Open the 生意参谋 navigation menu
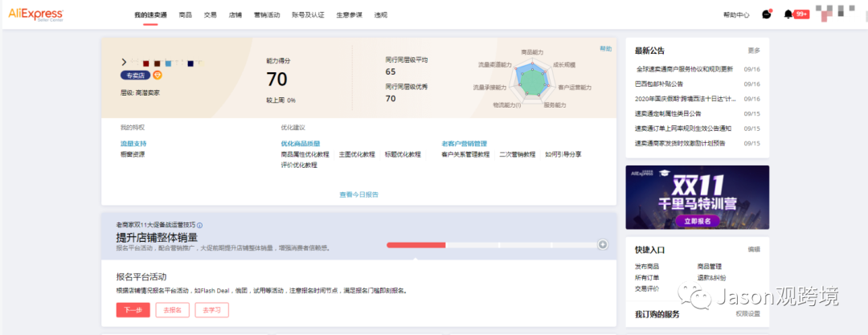This screenshot has width=868, height=335. (x=348, y=14)
